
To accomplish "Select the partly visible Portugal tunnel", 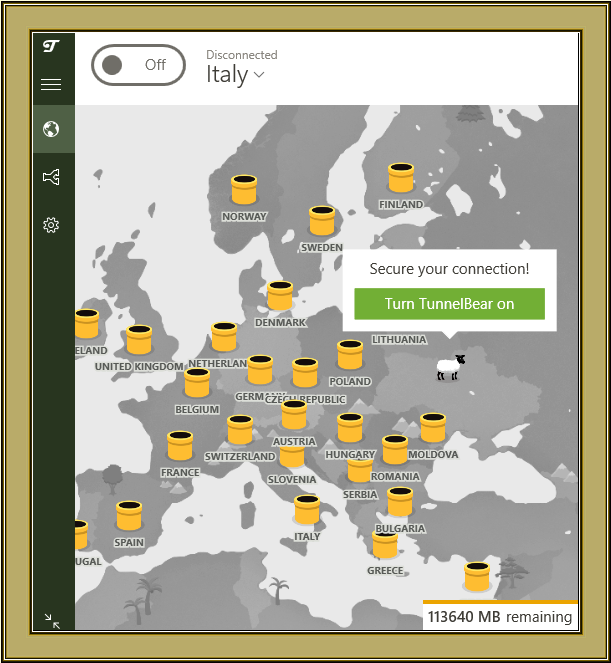I will click(81, 535).
